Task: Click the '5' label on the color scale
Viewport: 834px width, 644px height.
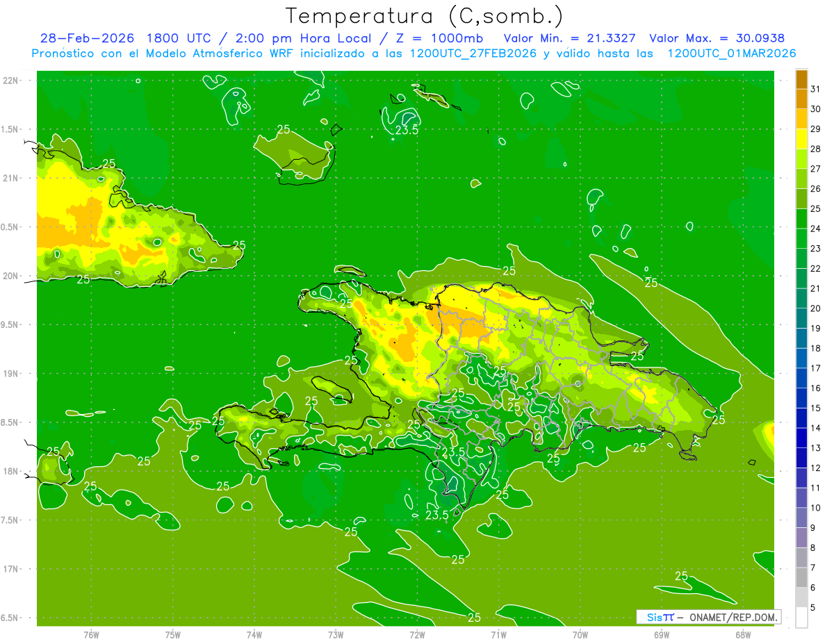Action: coord(813,607)
